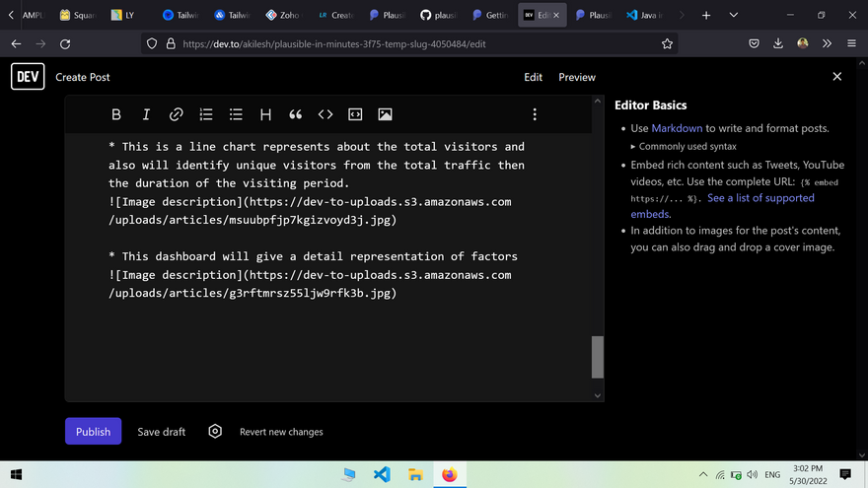Open the browser tab list dropdown
This screenshot has height=488, width=868.
(733, 16)
